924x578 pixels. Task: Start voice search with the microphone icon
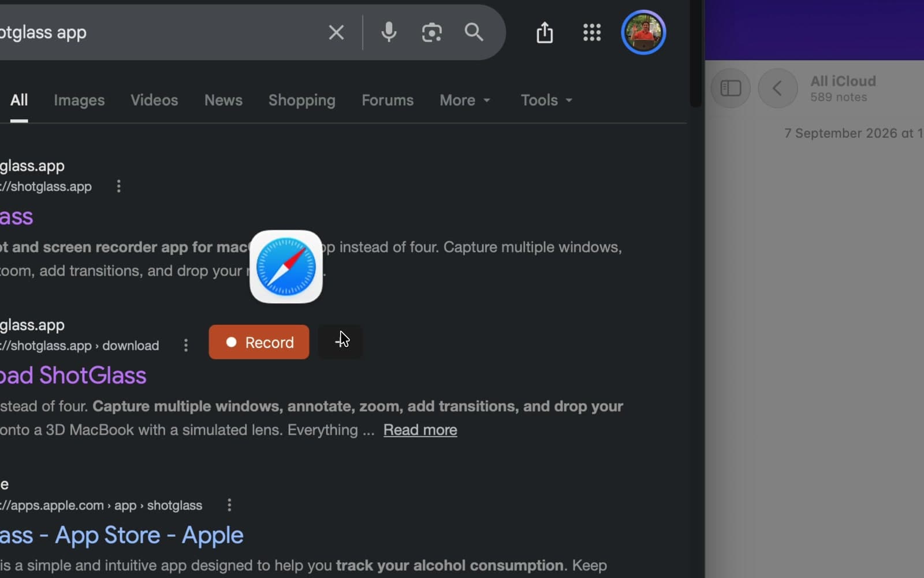pyautogui.click(x=389, y=32)
